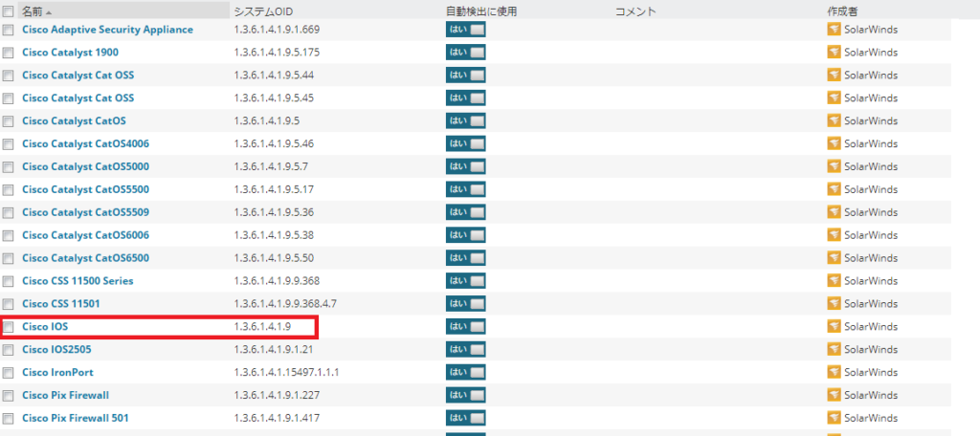Click SolarWinds icon in Cisco Catalyst CatOS5509 row
Screen dimensions: 980x436
click(834, 212)
